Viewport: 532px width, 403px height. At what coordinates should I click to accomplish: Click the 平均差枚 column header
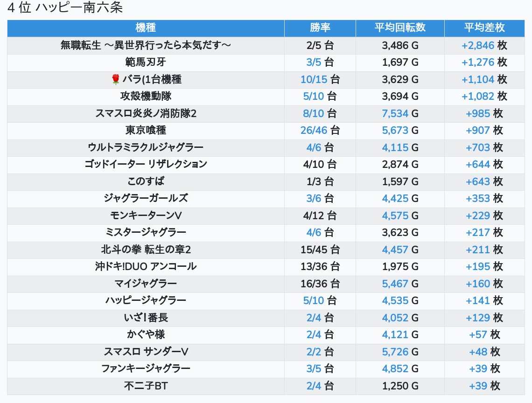point(484,28)
